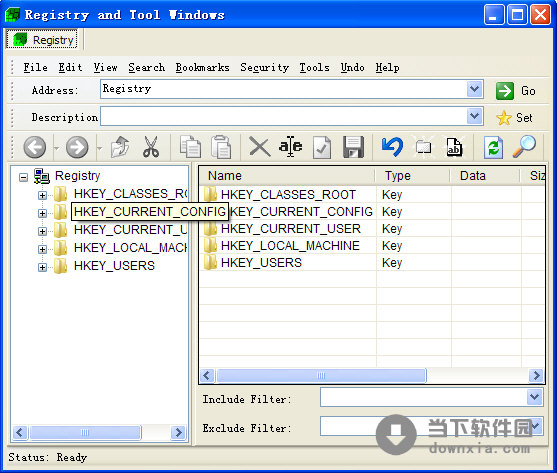Click HKEY_USERS folder icon in tree
The width and height of the screenshot is (557, 473).
click(61, 266)
